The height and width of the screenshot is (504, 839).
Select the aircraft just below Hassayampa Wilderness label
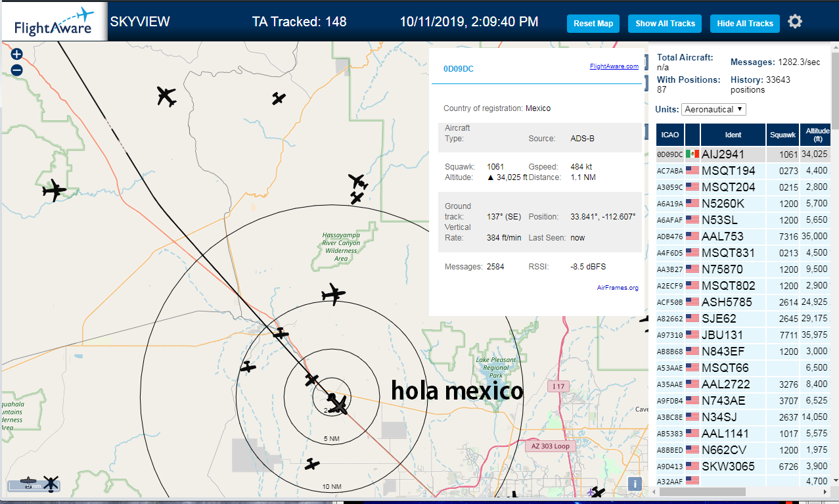(x=334, y=293)
